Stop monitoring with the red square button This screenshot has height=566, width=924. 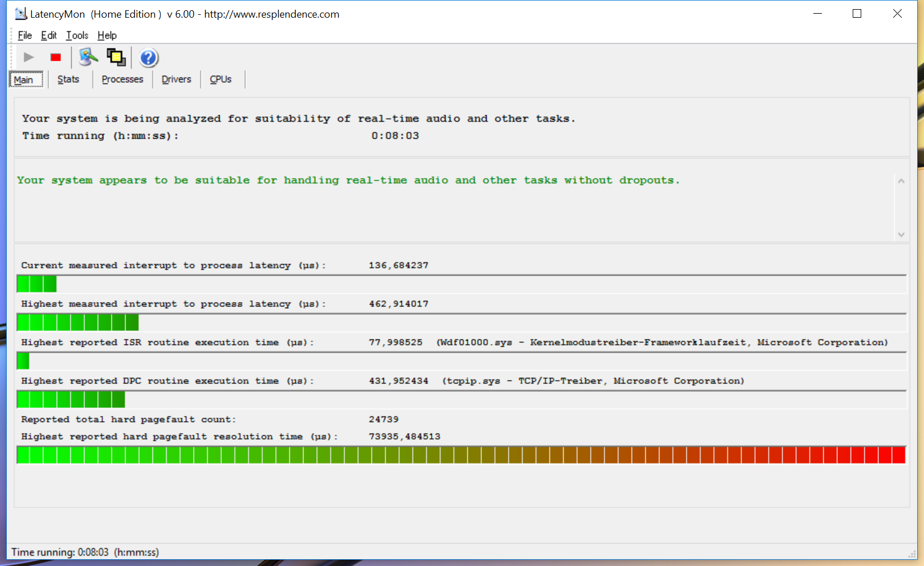click(56, 57)
